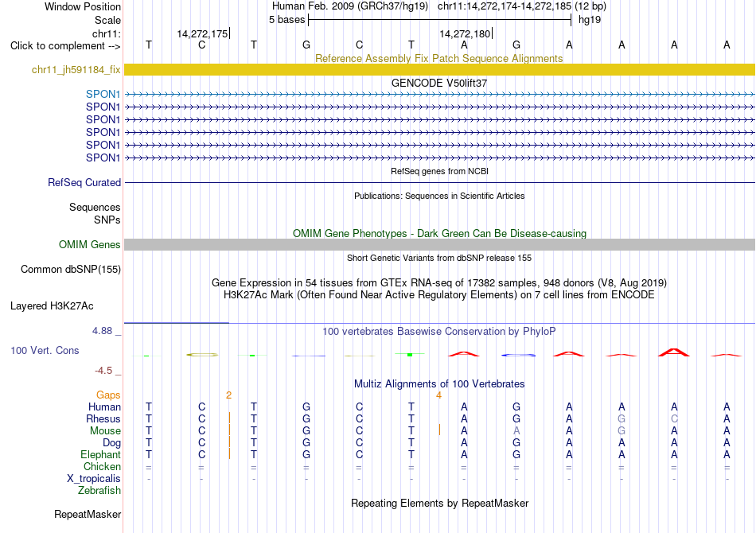756x533 pixels.
Task: Click the light gray 'G' in Rhesus row
Action: tap(622, 419)
